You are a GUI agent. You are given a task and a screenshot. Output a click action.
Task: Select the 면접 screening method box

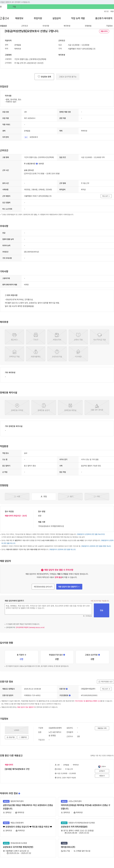click(44, 497)
